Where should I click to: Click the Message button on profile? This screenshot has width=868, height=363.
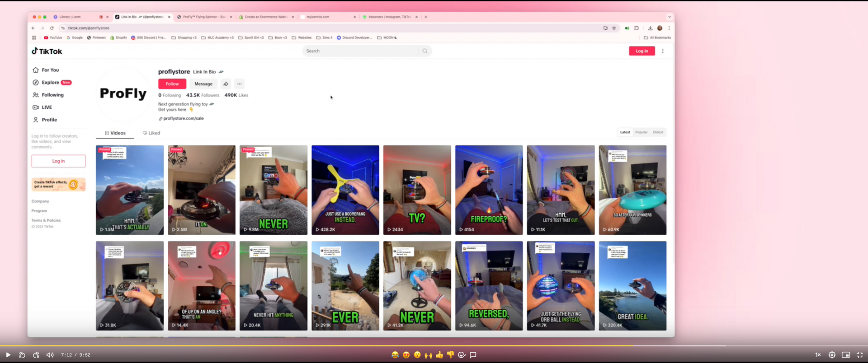(x=203, y=84)
